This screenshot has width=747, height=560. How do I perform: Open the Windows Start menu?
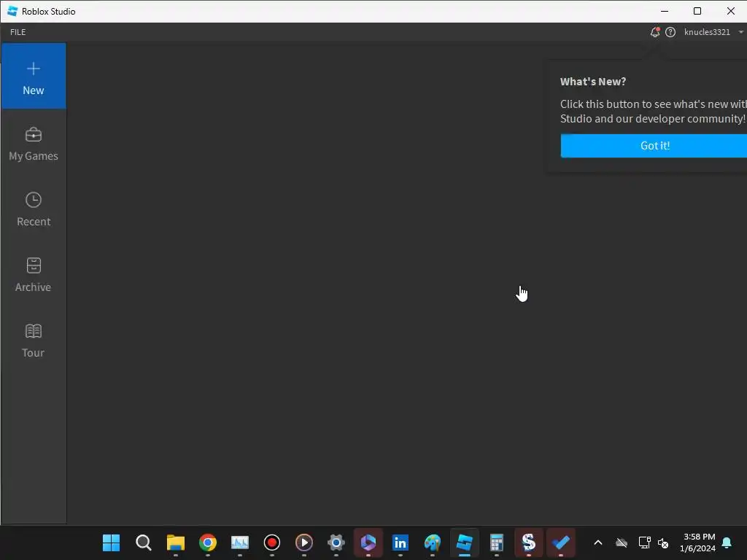[112, 542]
